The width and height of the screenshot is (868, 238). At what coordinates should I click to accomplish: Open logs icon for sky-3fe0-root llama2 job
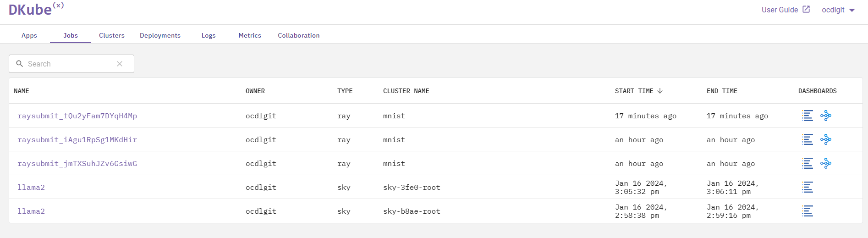[x=807, y=187]
